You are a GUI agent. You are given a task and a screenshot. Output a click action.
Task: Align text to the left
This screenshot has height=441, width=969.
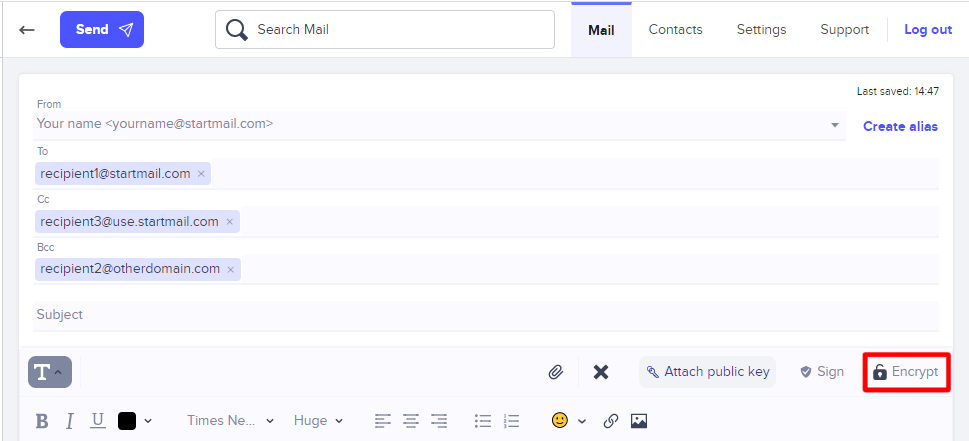[383, 421]
